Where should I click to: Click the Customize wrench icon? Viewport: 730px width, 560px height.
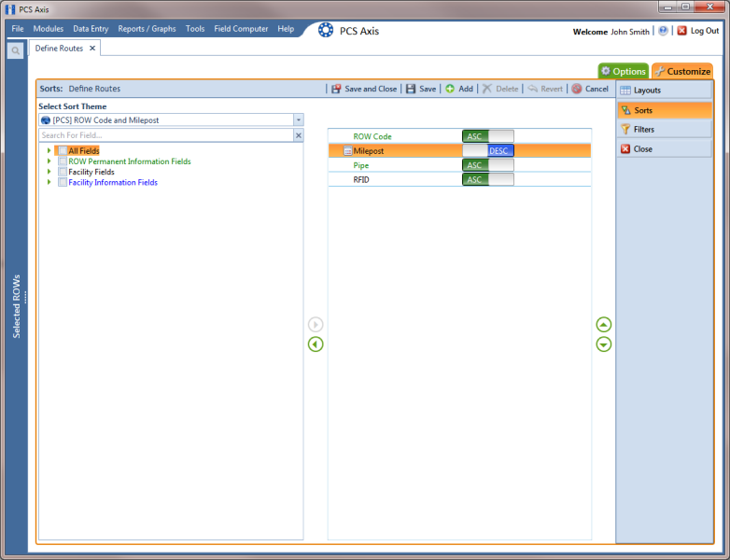point(660,71)
